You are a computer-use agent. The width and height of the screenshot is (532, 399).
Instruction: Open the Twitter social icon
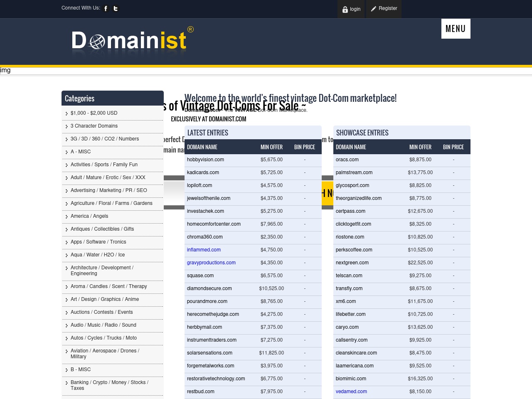tap(116, 8)
